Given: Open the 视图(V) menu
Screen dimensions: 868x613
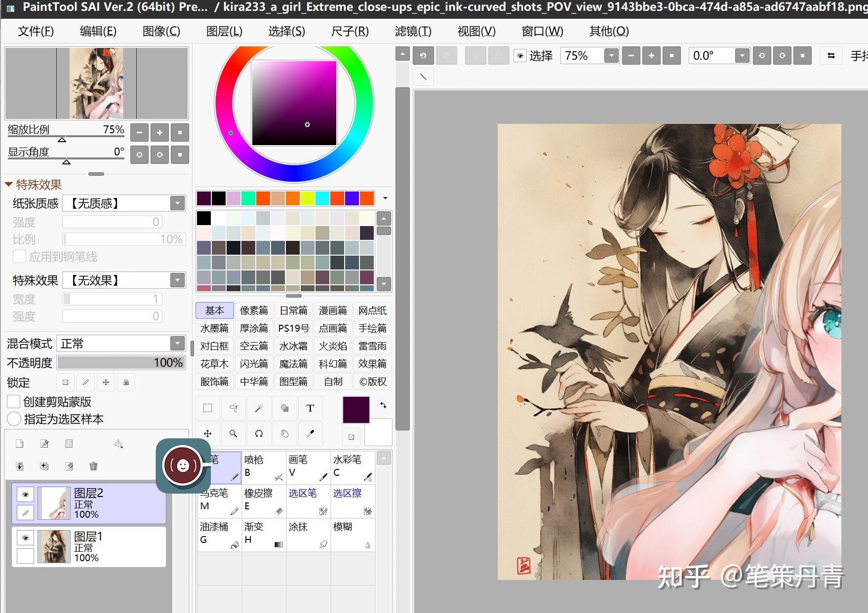Looking at the screenshot, I should coord(476,31).
